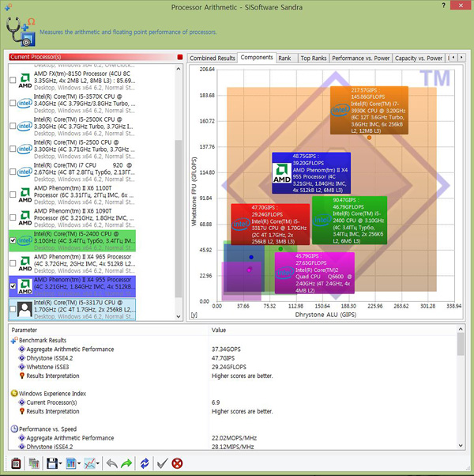This screenshot has width=474, height=476.
Task: Click the red Core i5-3317U chart box
Action: [x=270, y=225]
